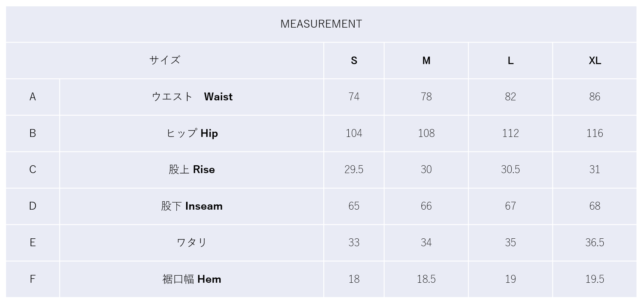Screen dimensions: 644x304
Task: Click Hem value 18.5 for size M
Action: pos(426,279)
